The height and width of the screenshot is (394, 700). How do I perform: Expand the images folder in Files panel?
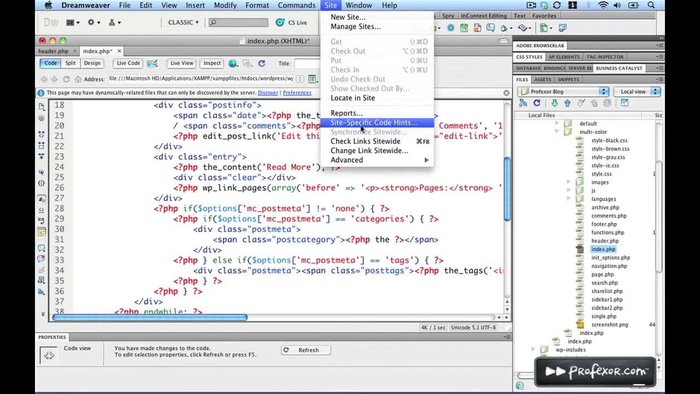[x=568, y=182]
